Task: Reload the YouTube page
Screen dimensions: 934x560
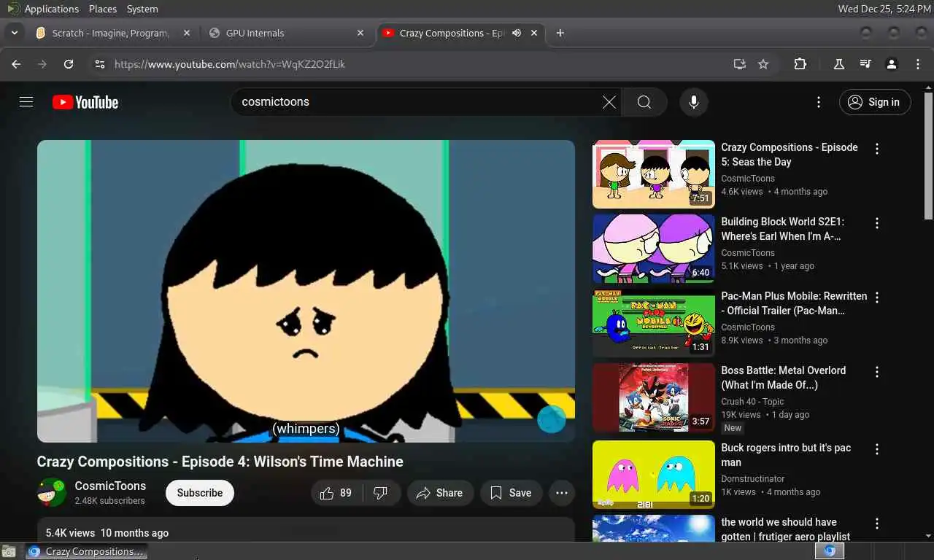Action: pos(69,64)
